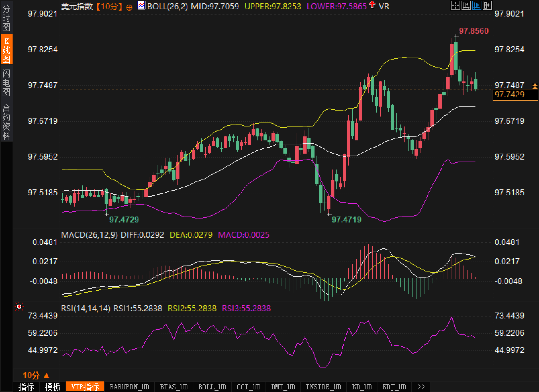This screenshot has height=392, width=539.
Task: Click the 【10分】 period label in chart header
Action: click(109, 6)
